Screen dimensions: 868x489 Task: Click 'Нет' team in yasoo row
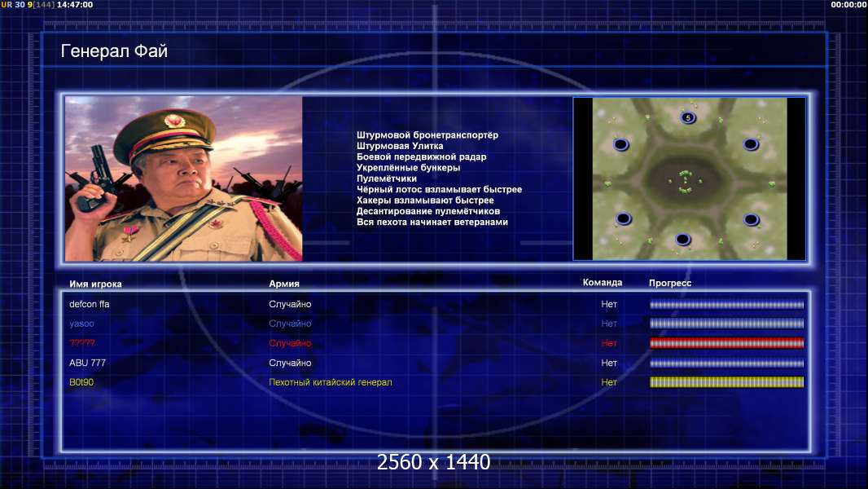pyautogui.click(x=609, y=324)
